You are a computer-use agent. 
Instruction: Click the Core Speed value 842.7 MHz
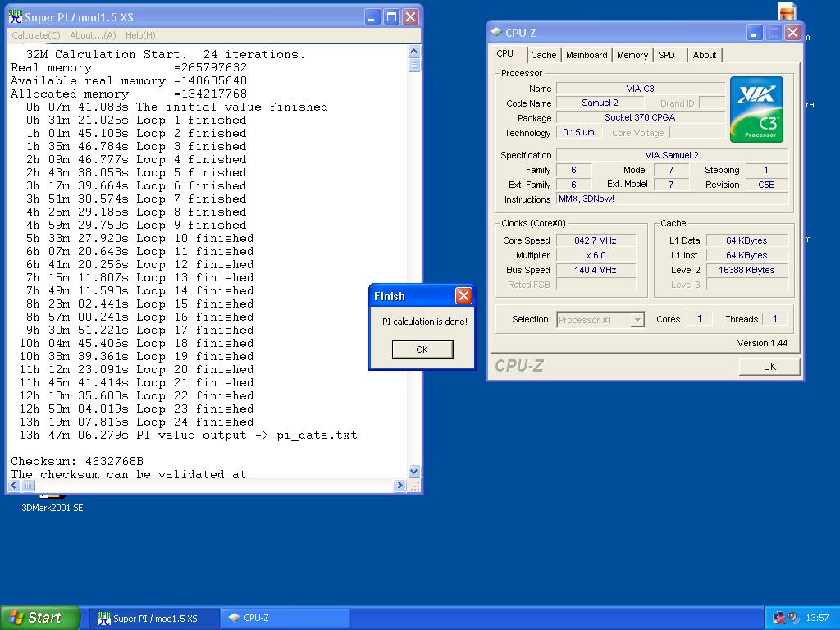[596, 240]
